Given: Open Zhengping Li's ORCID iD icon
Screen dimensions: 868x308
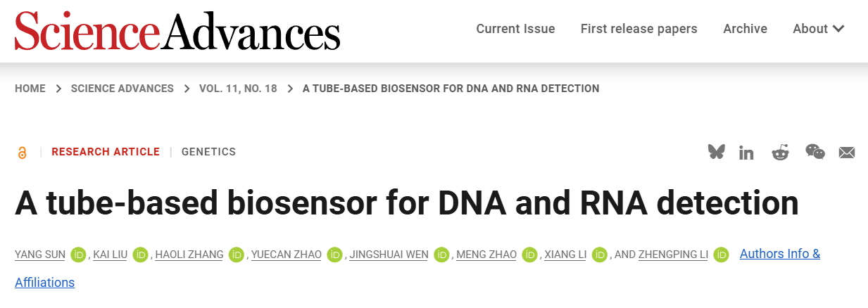Looking at the screenshot, I should (721, 255).
